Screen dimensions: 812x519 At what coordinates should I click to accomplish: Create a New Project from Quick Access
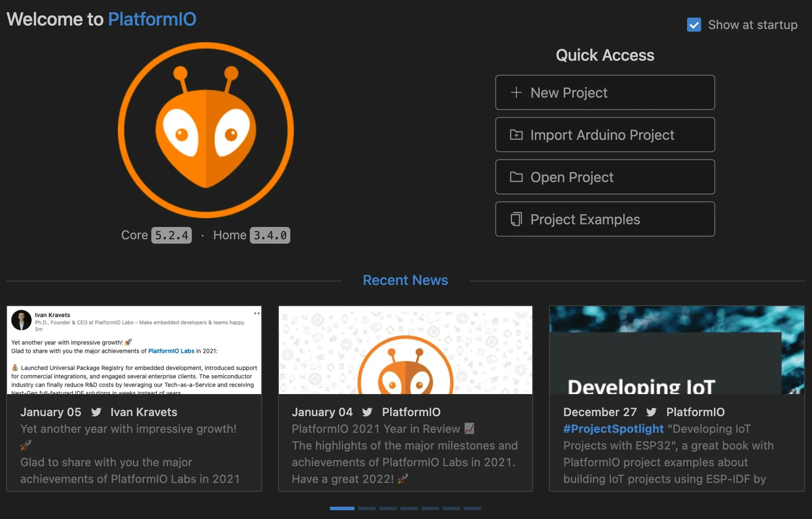[605, 92]
